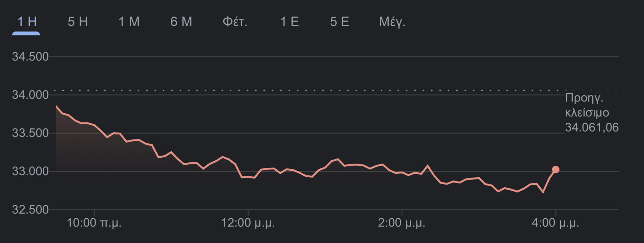This screenshot has height=243, width=644.
Task: Click the 12:00 μ.μ. time axis label
Action: coord(248,223)
